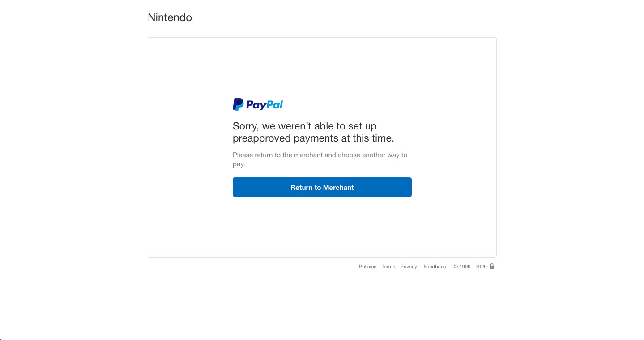The image size is (644, 340).
Task: Click the copyright "© 1999 - 2020" text
Action: pyautogui.click(x=470, y=267)
